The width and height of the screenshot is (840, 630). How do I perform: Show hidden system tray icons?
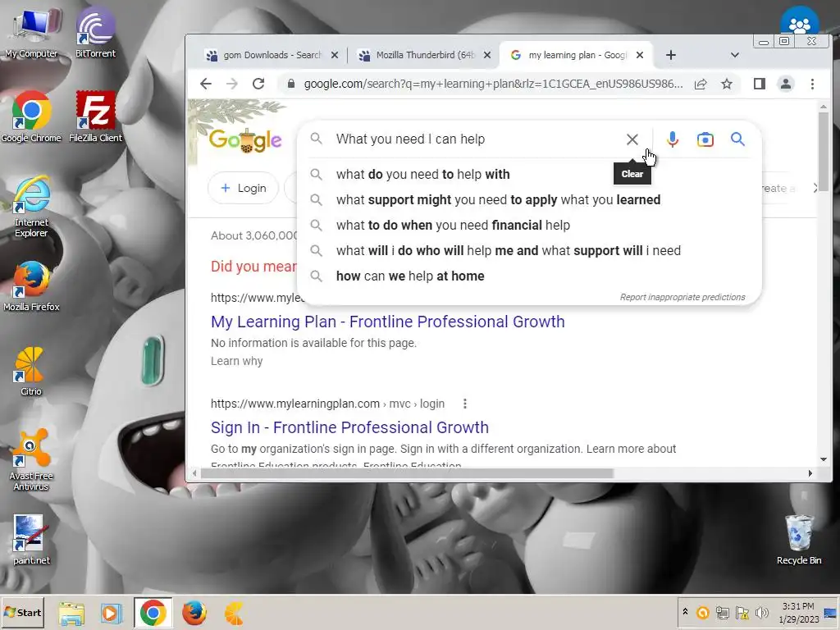click(x=685, y=612)
